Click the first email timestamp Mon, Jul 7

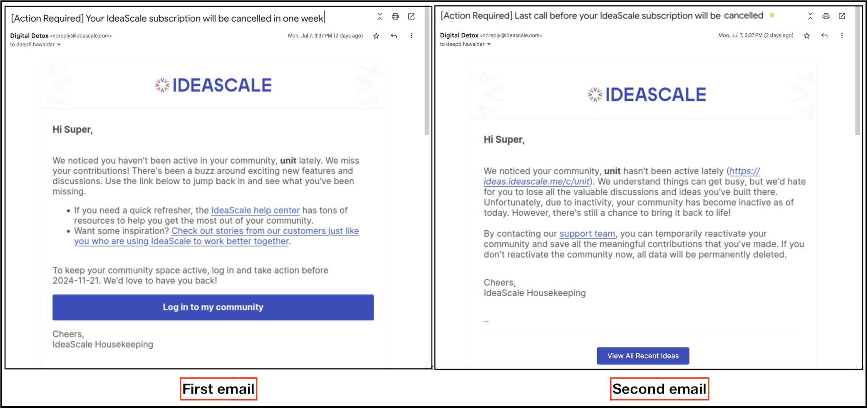(325, 36)
